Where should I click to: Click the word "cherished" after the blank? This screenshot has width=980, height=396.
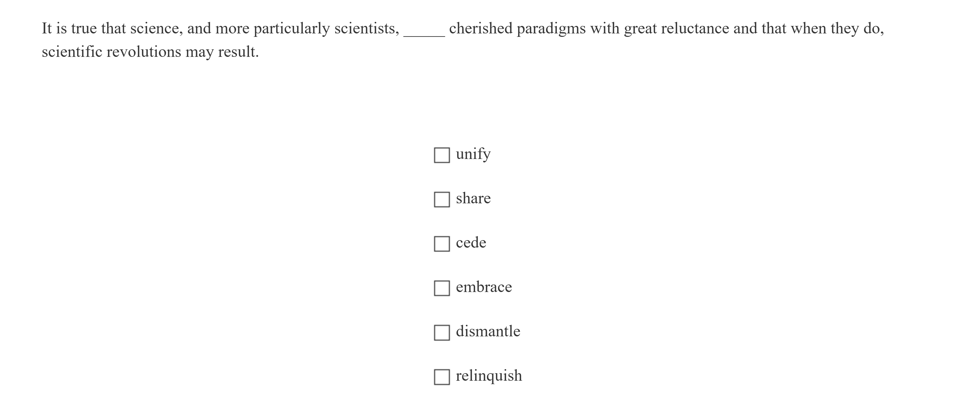tap(481, 29)
